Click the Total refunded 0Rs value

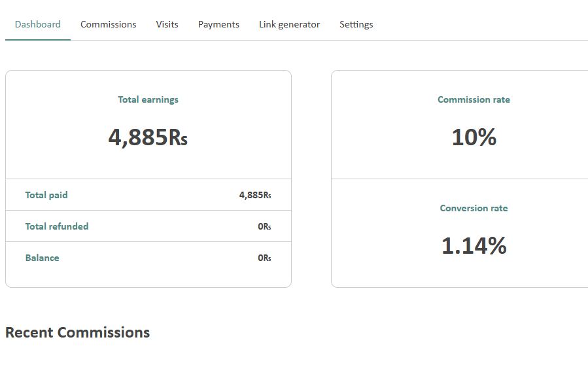264,226
